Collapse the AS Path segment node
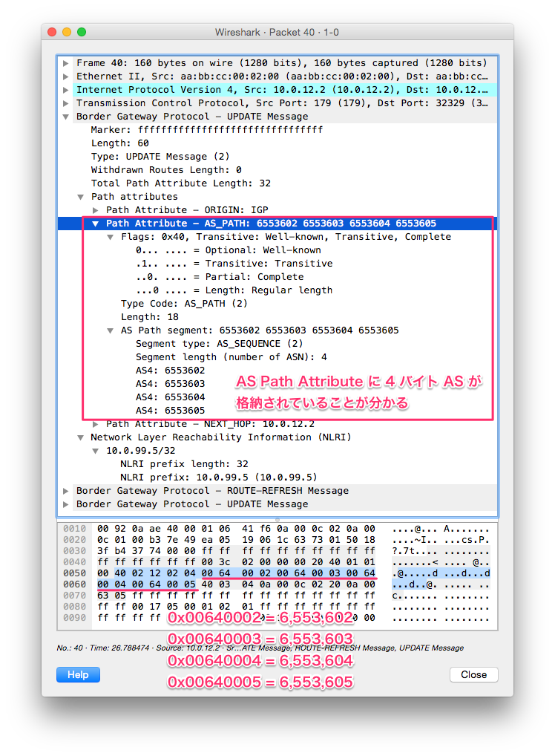This screenshot has height=756, width=555. (x=111, y=330)
